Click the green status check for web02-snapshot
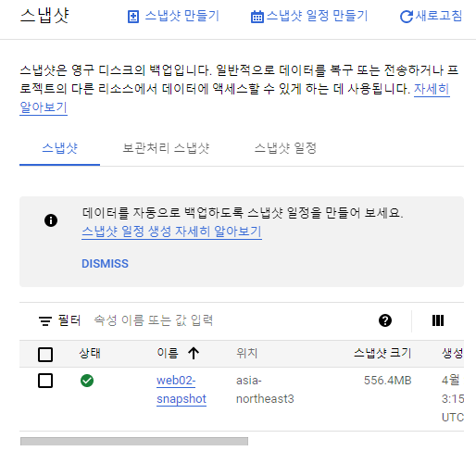The width and height of the screenshot is (476, 451). 87,381
